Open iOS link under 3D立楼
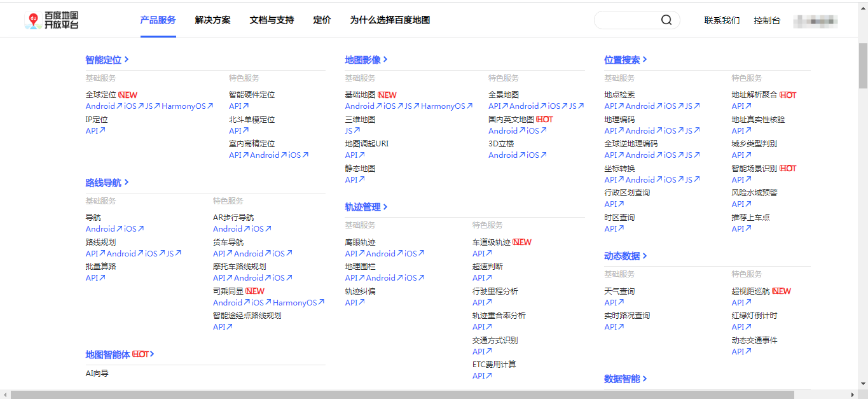Image resolution: width=868 pixels, height=399 pixels. [537, 155]
